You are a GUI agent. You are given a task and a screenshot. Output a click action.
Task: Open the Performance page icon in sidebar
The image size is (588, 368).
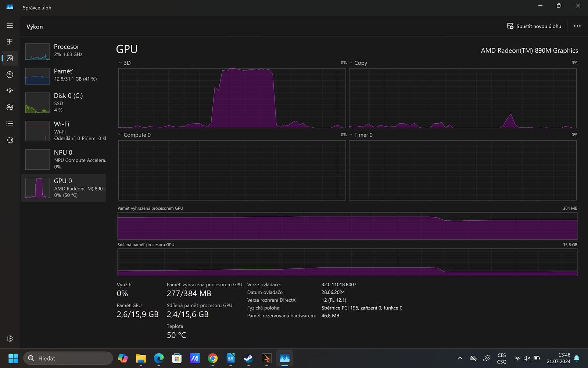[x=10, y=58]
